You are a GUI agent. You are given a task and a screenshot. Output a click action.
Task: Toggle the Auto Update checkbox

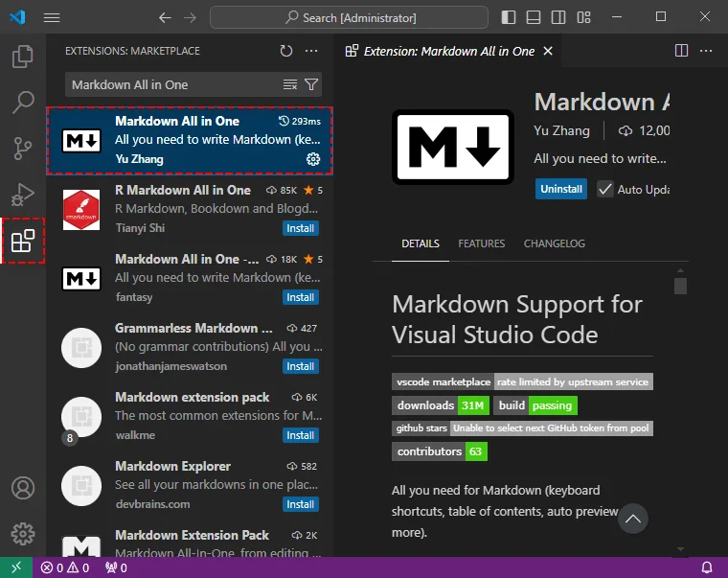click(605, 189)
